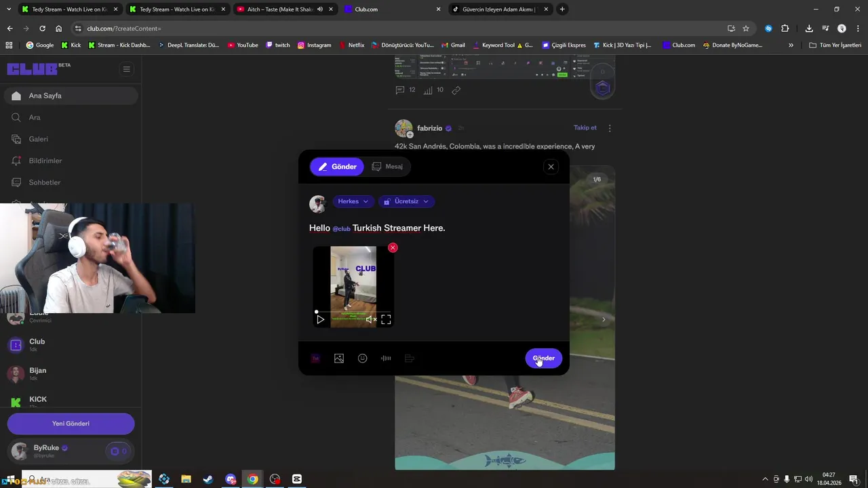Open Bildirimler in sidebar
Screen dimensions: 868x488
pos(71,161)
